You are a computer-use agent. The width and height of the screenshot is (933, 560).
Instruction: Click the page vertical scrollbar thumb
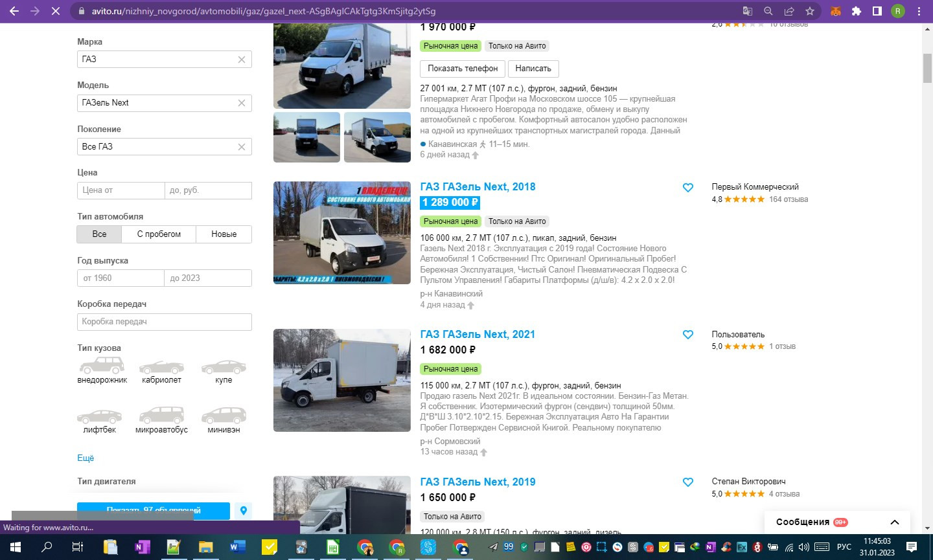click(927, 69)
